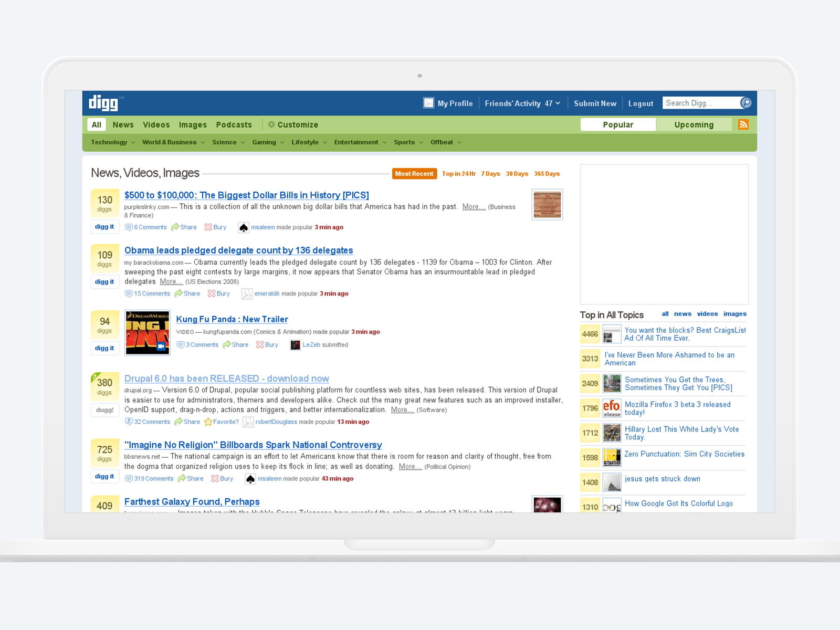Image resolution: width=840 pixels, height=630 pixels.
Task: Click the Customize gear icon
Action: [x=271, y=124]
